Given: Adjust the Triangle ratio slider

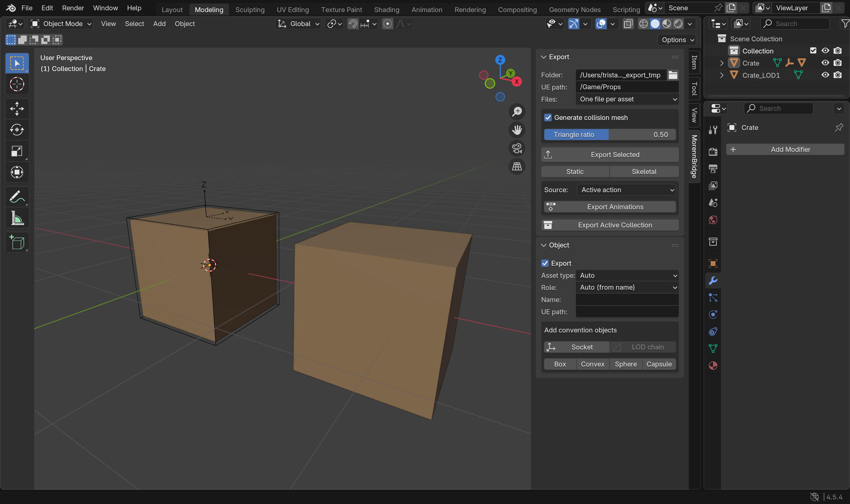Looking at the screenshot, I should 610,135.
